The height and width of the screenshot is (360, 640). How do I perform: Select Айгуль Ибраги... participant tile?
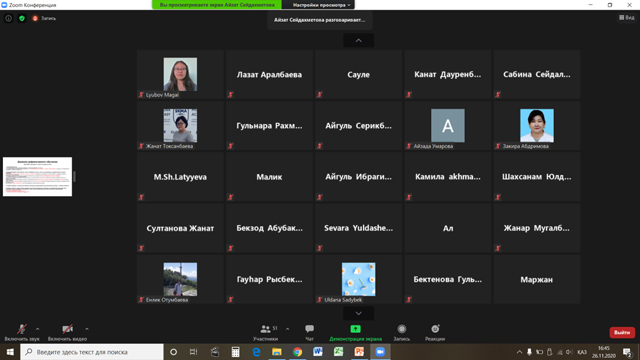point(358,177)
